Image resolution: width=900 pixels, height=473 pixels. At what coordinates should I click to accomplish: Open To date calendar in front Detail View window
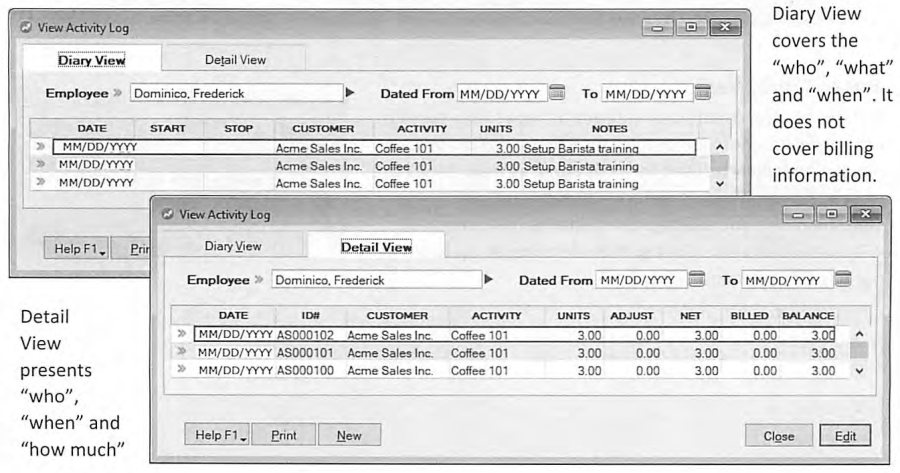click(x=842, y=279)
